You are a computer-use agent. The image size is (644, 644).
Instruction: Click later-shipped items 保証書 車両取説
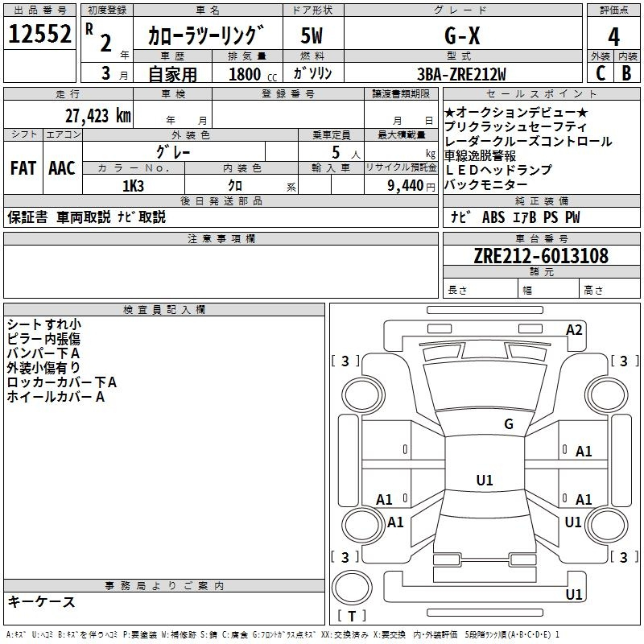click(59, 217)
